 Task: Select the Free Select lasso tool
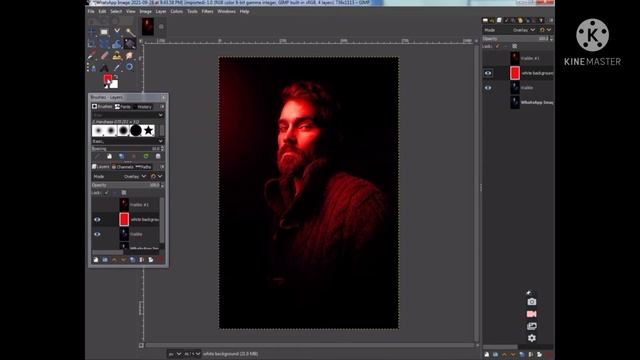click(117, 31)
